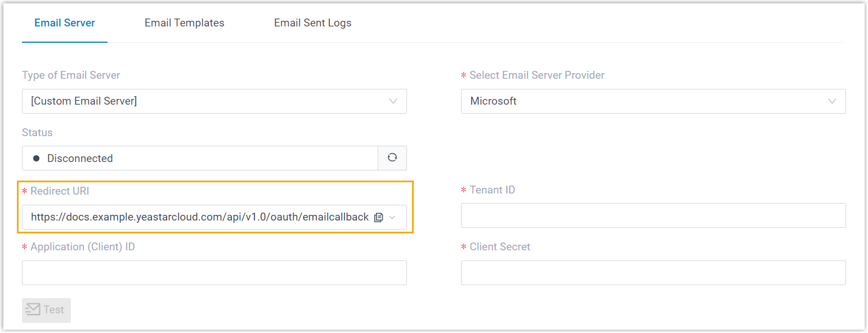Switch to the Email Templates tab
The height and width of the screenshot is (333, 868).
[x=185, y=23]
